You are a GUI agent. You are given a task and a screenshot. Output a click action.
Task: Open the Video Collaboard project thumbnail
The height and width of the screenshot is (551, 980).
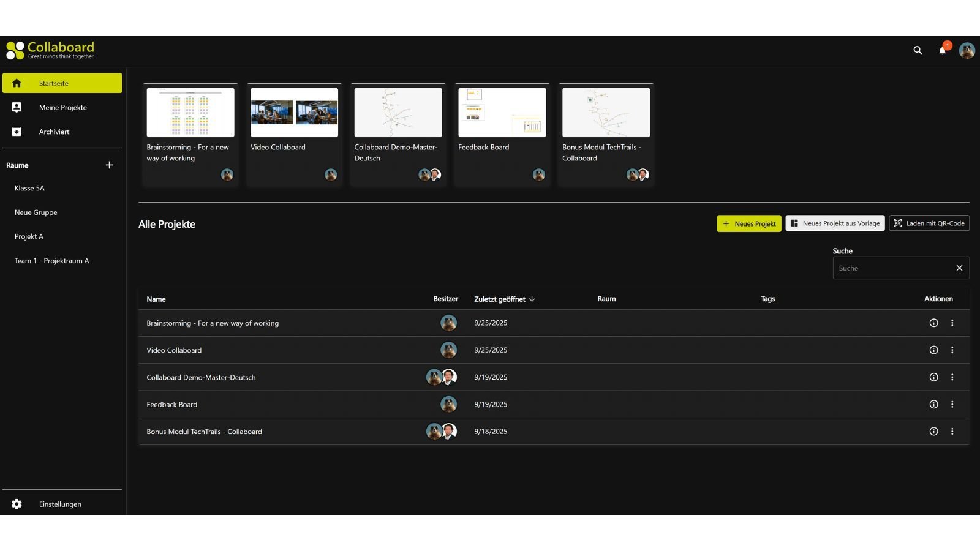click(x=293, y=113)
